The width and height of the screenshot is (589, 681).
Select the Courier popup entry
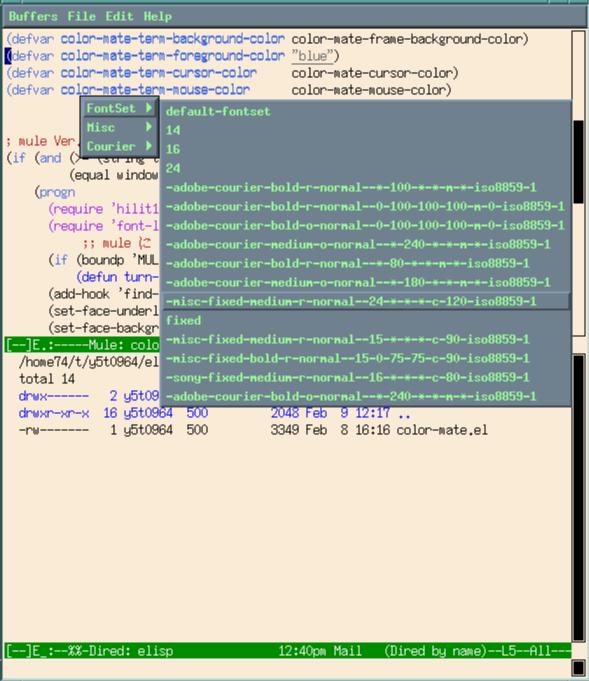(x=119, y=146)
